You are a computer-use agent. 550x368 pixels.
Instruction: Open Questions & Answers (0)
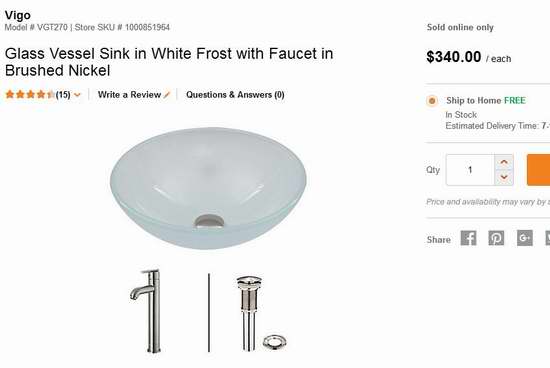pos(235,95)
